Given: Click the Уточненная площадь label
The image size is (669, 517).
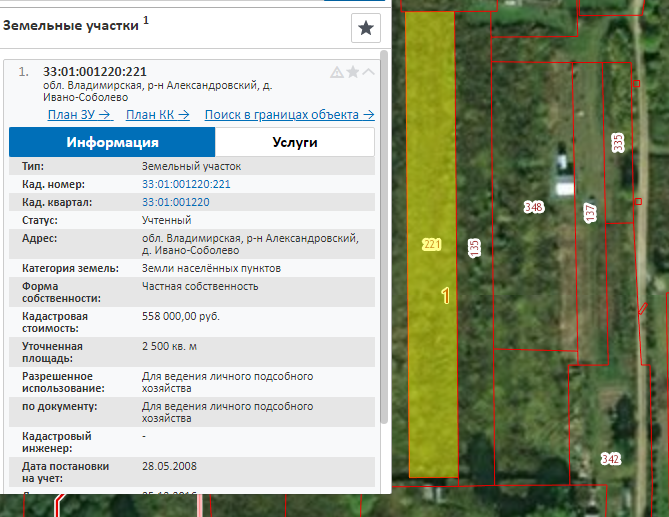Looking at the screenshot, I should point(52,352).
